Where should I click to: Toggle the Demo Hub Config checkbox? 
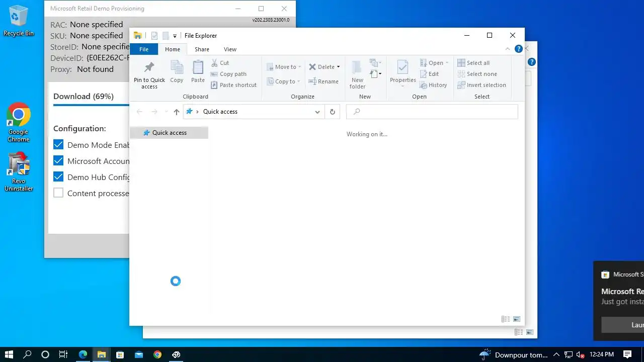(x=58, y=177)
